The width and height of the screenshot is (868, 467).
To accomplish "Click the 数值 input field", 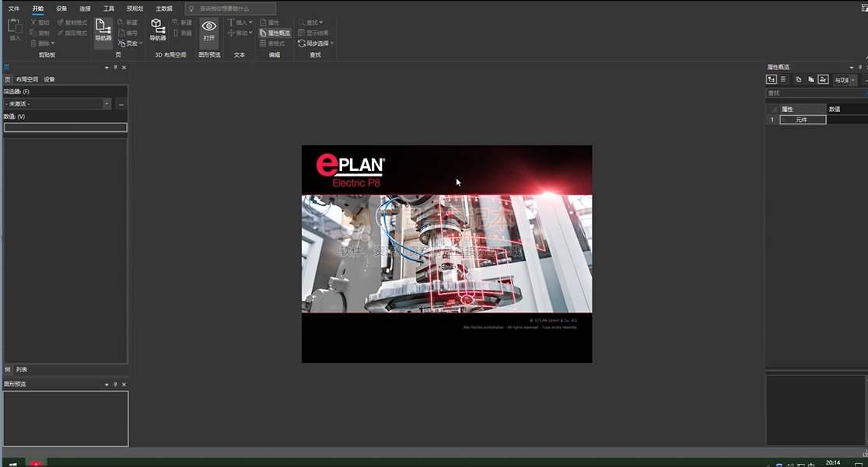I will point(65,127).
